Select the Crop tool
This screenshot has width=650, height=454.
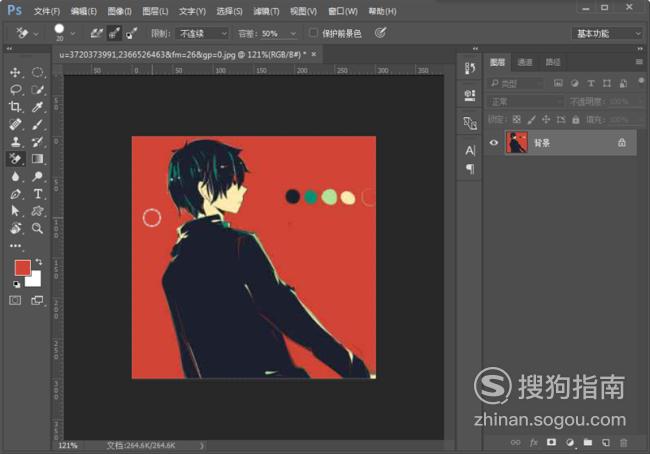click(15, 107)
